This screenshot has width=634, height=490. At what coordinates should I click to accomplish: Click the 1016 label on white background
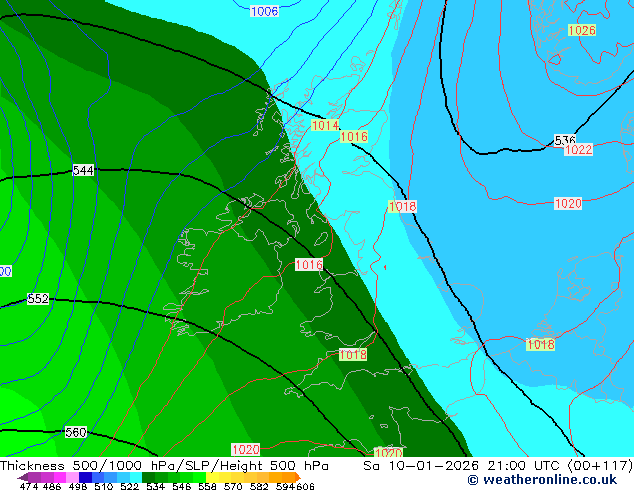click(x=309, y=265)
